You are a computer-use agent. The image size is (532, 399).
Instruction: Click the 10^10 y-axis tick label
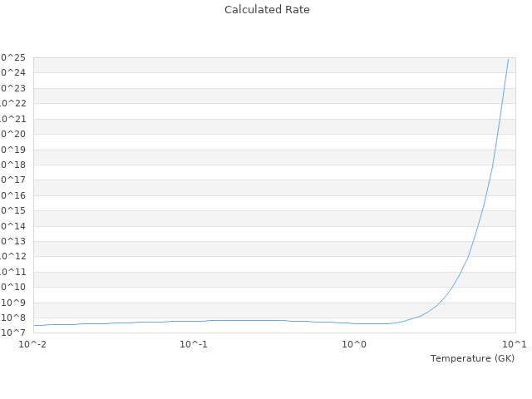point(13,287)
